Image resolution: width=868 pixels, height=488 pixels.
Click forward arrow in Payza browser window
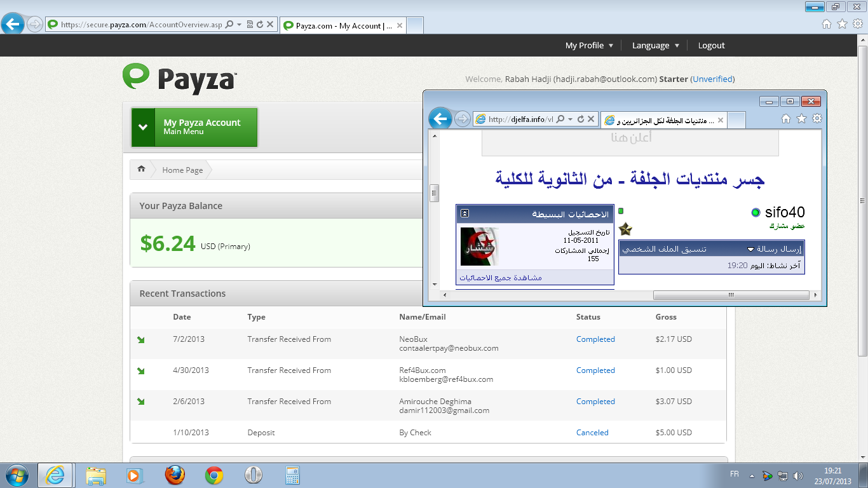[x=35, y=25]
